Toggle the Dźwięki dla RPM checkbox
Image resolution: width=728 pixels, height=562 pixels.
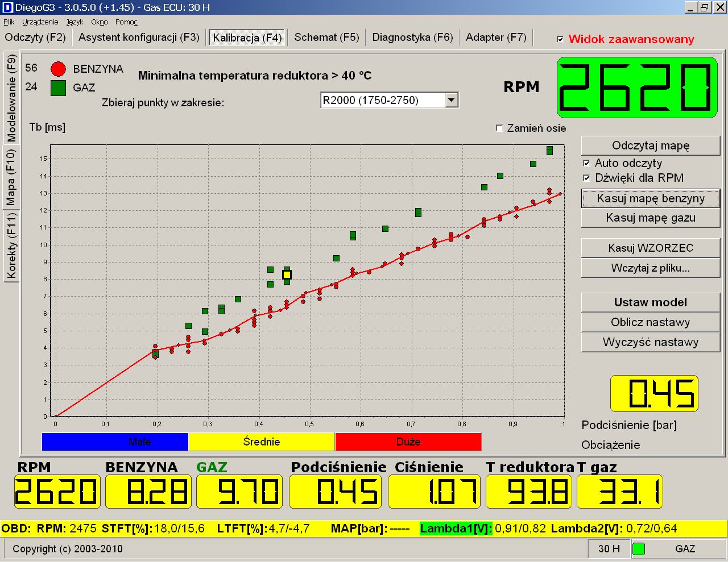tap(586, 178)
